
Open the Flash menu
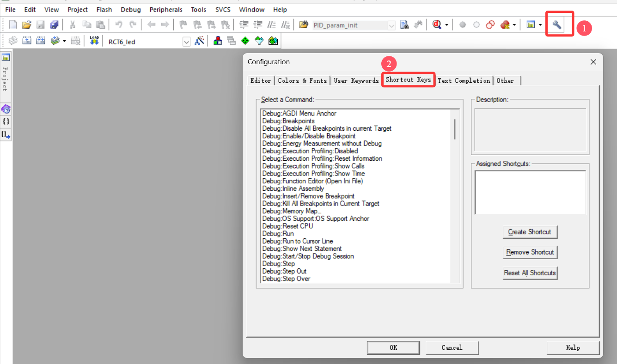click(104, 9)
